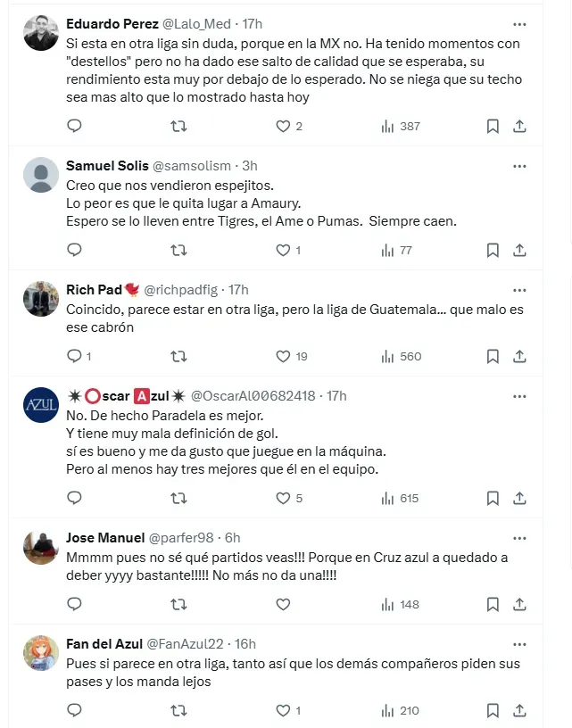The height and width of the screenshot is (728, 572).
Task: Reply to Jose Manuel's tweet
Action: [75, 604]
